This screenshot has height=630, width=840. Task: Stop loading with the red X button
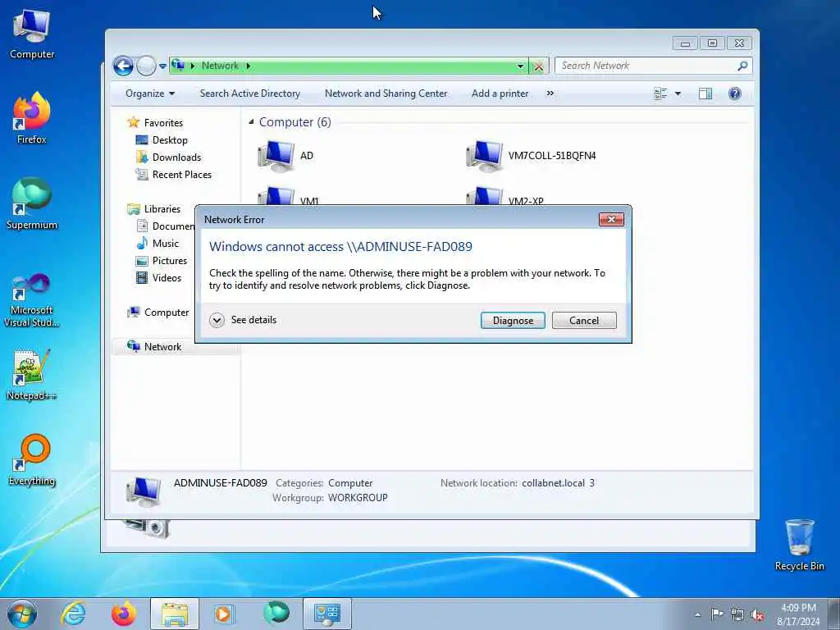(x=538, y=66)
